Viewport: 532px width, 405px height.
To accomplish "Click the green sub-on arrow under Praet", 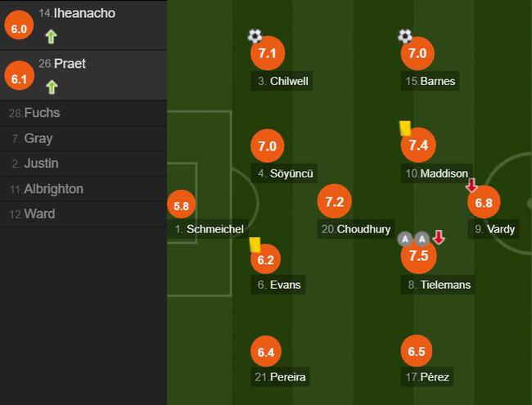I will pos(52,88).
